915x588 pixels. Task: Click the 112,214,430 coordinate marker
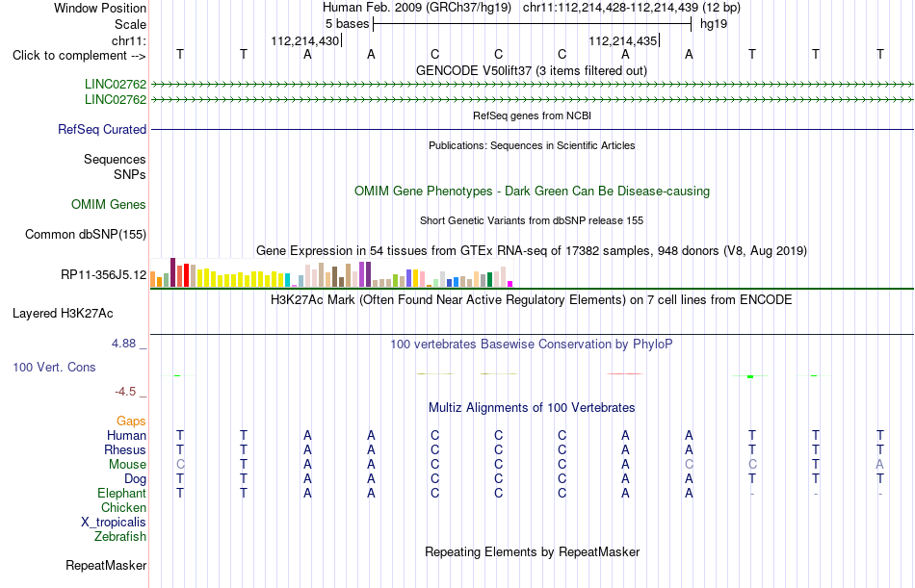point(304,40)
